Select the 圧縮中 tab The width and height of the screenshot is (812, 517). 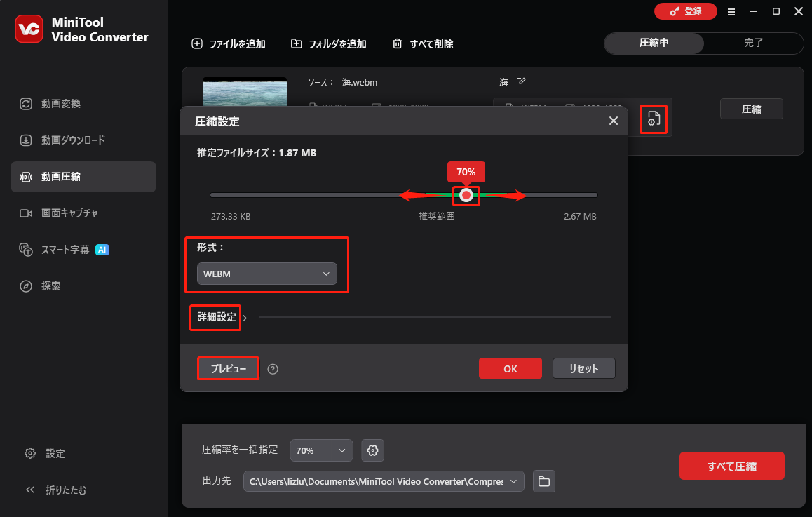tap(653, 43)
